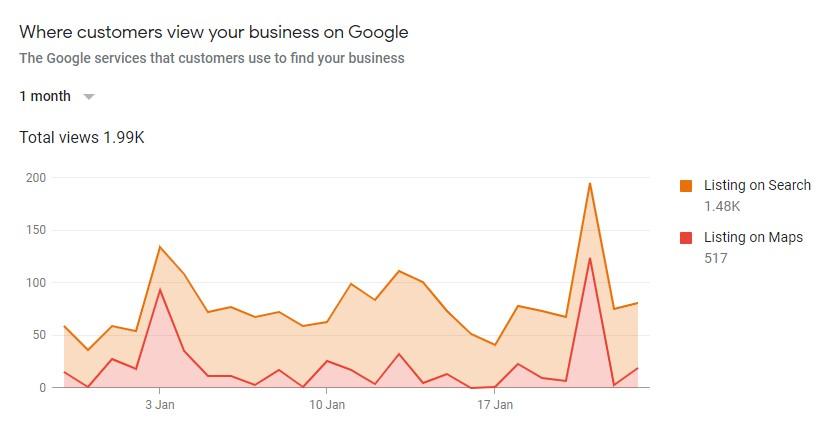Open the 1 month period dropdown

point(46,96)
